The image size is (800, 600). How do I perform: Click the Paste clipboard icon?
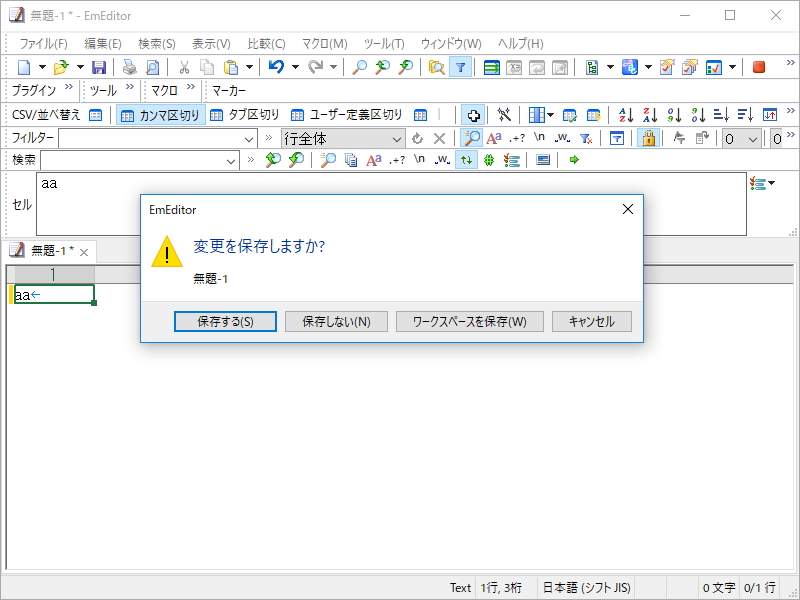click(231, 67)
